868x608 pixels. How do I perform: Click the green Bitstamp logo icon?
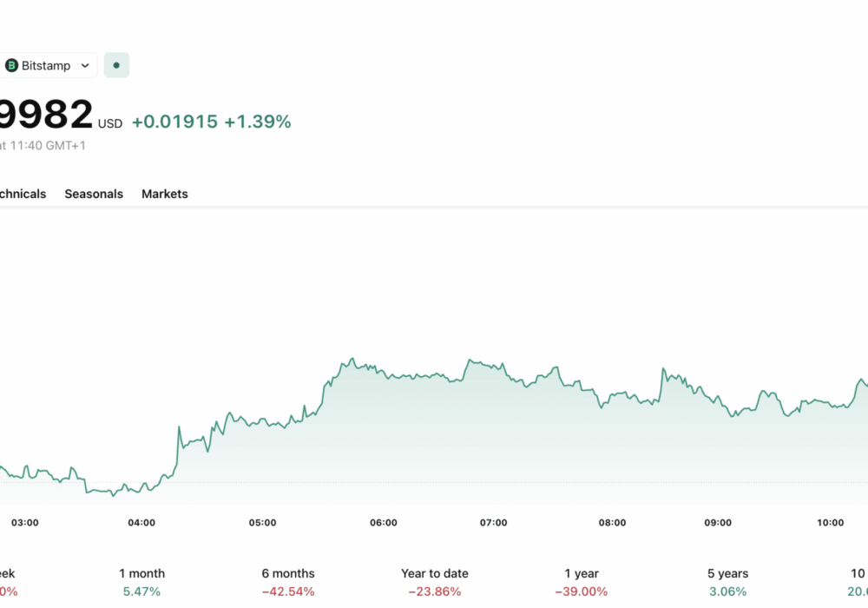(11, 65)
